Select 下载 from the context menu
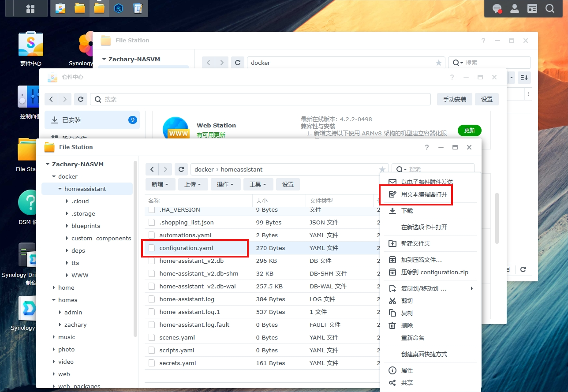This screenshot has width=568, height=392. [x=407, y=210]
